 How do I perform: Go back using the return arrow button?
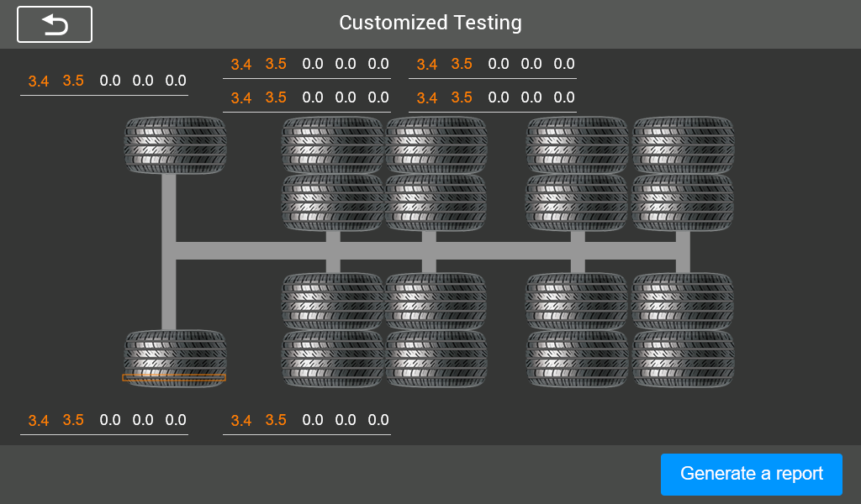[x=55, y=24]
